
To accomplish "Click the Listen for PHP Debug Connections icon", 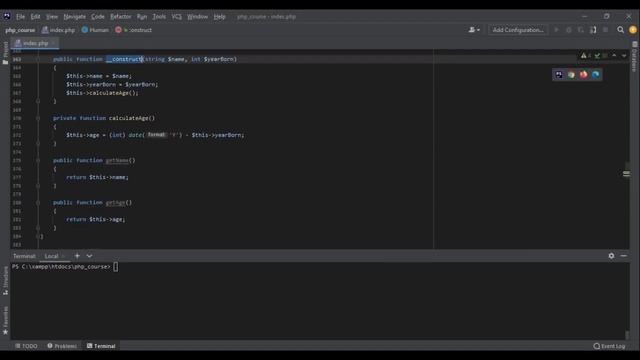I will [x=593, y=30].
